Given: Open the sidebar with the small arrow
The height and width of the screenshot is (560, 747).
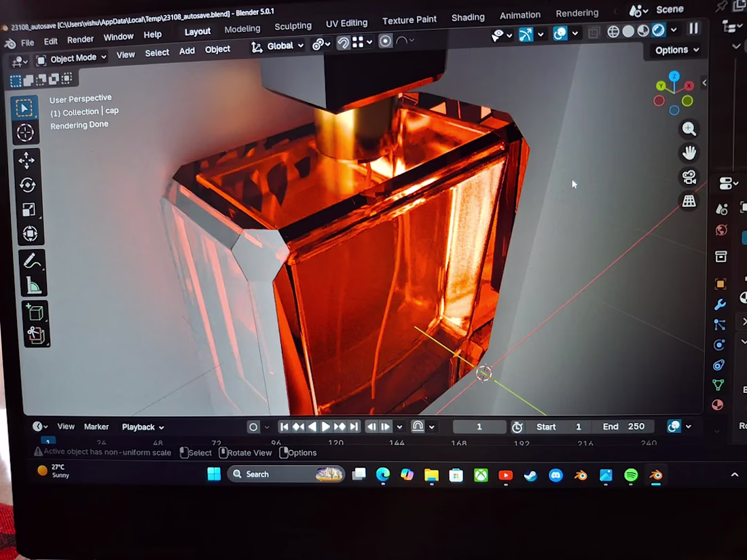Looking at the screenshot, I should coord(704,83).
